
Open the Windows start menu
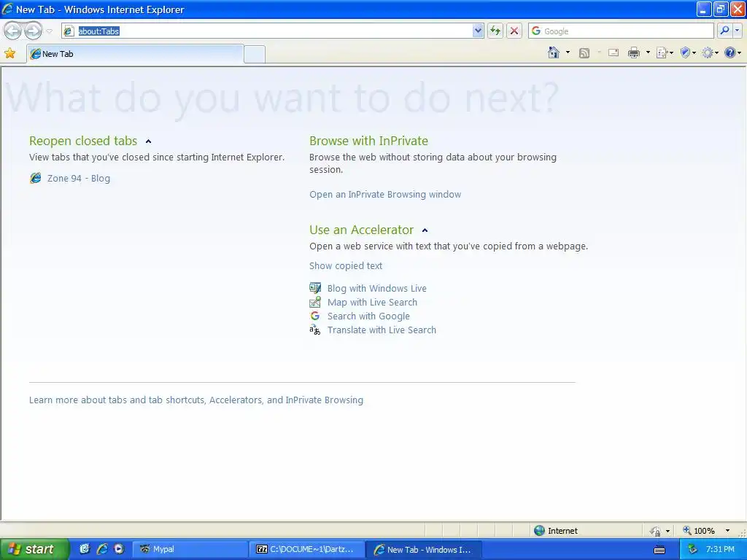click(34, 549)
